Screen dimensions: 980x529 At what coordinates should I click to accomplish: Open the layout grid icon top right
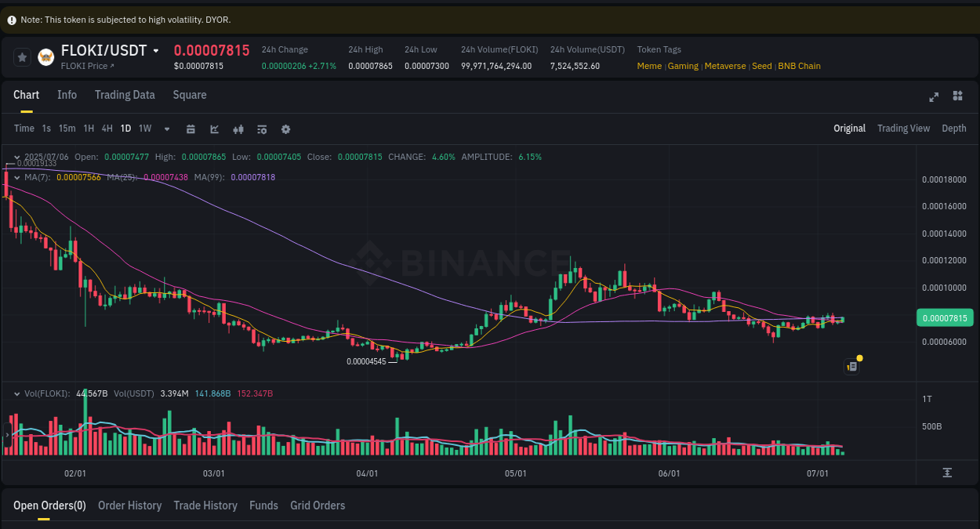tap(957, 96)
